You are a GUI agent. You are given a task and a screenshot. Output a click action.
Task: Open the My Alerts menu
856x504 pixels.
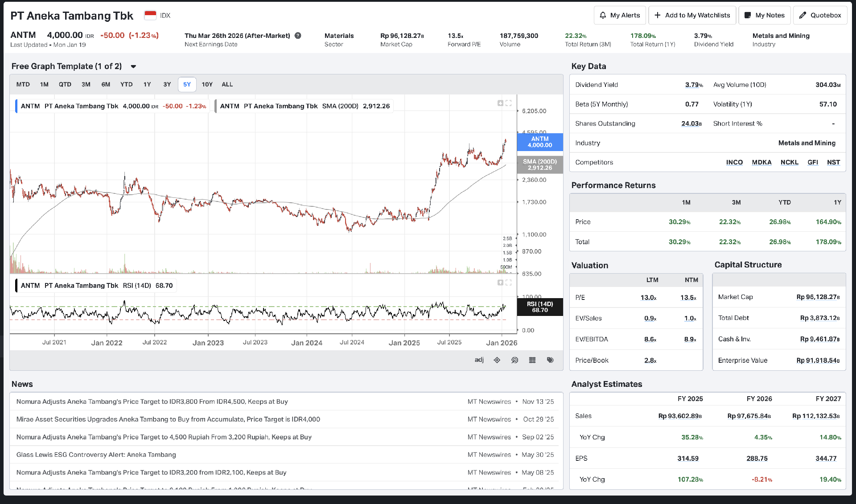coord(620,15)
